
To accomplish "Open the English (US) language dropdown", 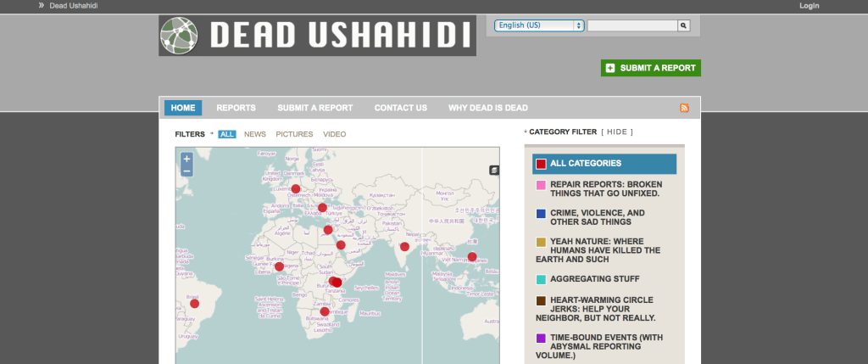I will 539,25.
